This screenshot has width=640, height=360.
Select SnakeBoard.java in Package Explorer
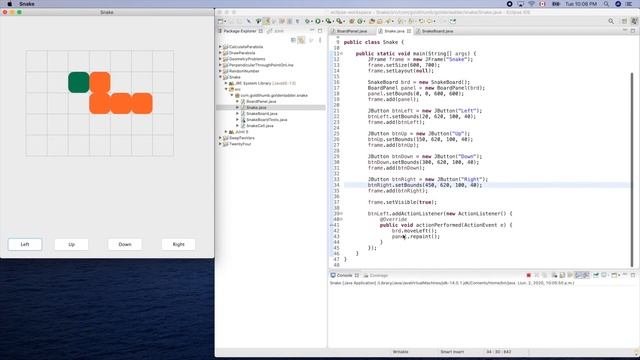[x=262, y=113]
